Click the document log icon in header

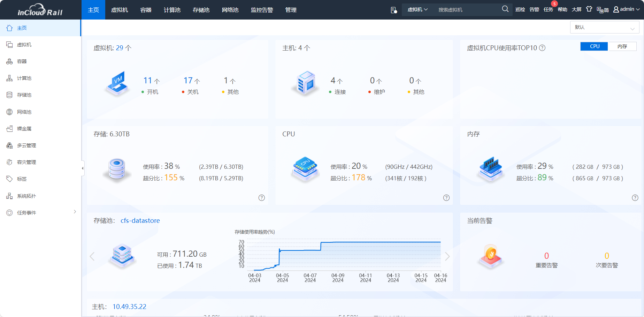point(394,10)
